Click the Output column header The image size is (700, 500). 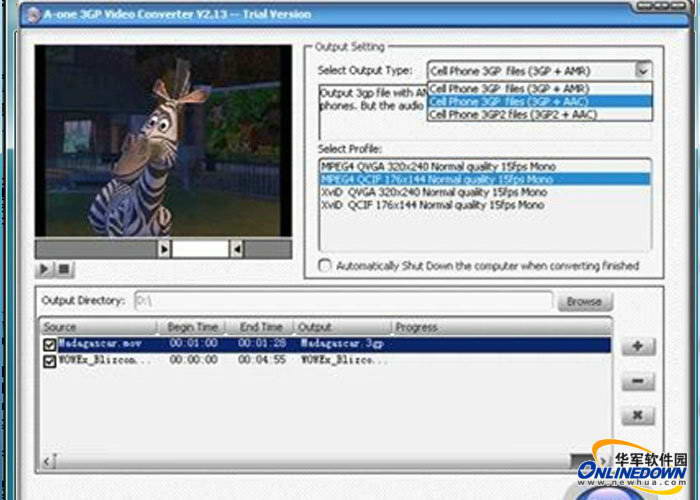point(343,327)
